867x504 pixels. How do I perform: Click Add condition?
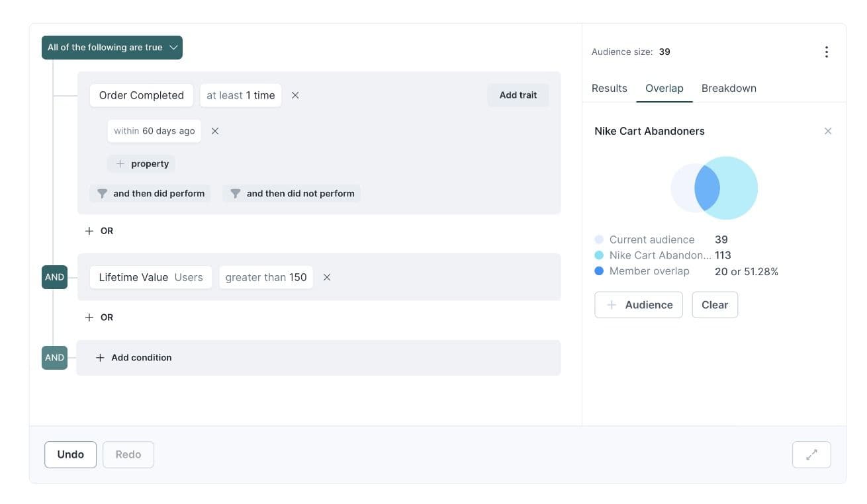click(134, 358)
